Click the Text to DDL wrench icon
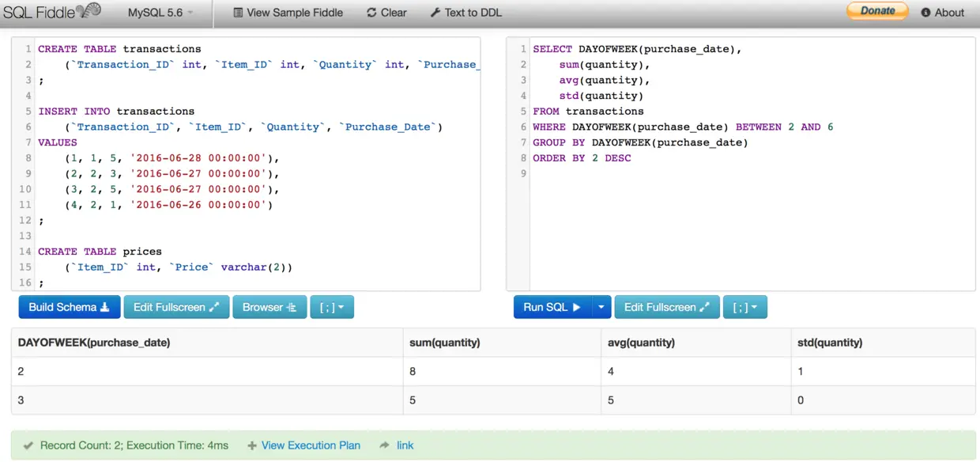The image size is (980, 462). pos(435,12)
